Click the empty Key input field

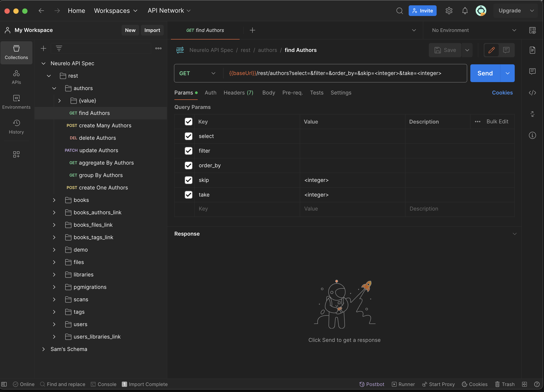click(x=246, y=209)
